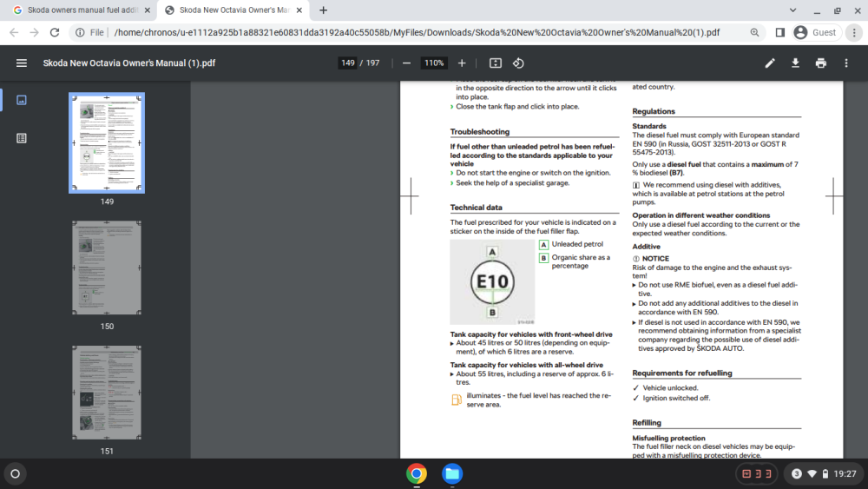This screenshot has width=868, height=489.
Task: Close the Skoda owners manual fuel tab
Action: pyautogui.click(x=147, y=10)
